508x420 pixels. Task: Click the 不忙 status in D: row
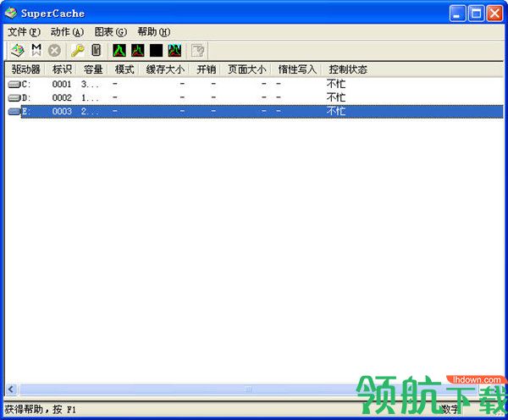(x=336, y=97)
